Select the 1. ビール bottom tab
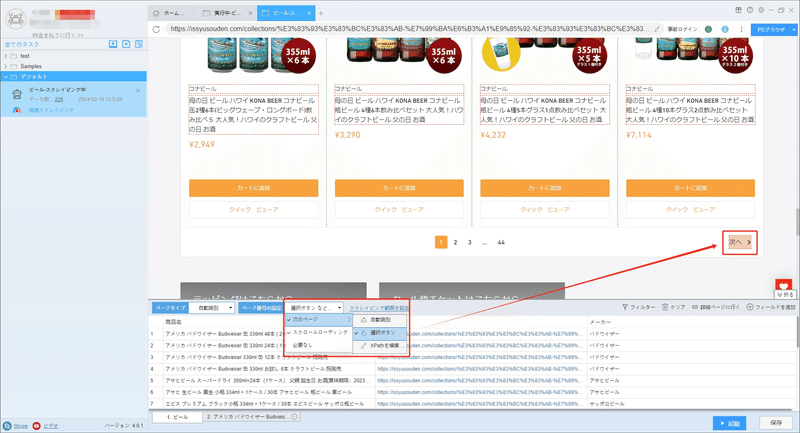The height and width of the screenshot is (433, 800). 178,417
